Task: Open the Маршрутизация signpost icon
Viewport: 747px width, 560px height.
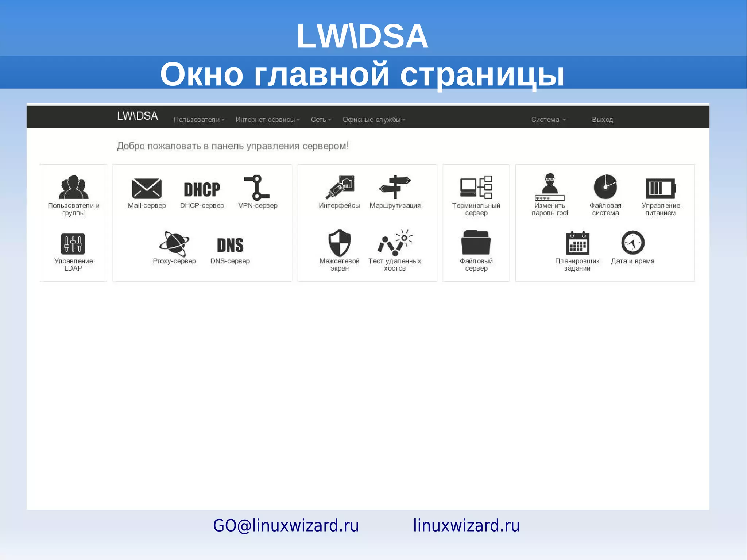Action: 395,187
